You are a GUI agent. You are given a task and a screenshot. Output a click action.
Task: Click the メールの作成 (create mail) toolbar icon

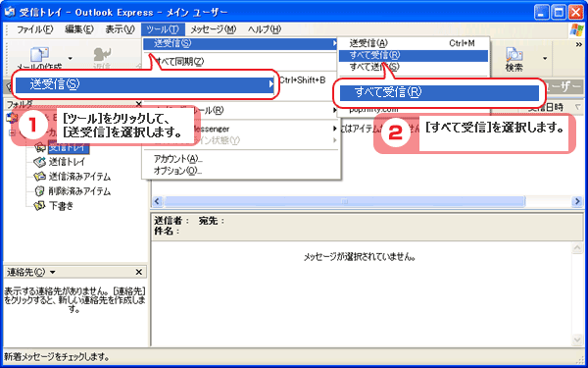coord(39,55)
